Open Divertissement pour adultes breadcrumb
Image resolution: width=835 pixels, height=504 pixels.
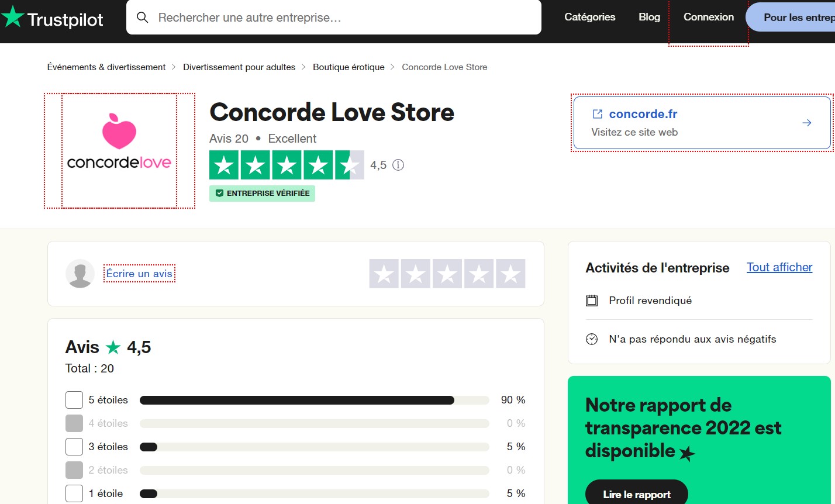[x=239, y=67]
